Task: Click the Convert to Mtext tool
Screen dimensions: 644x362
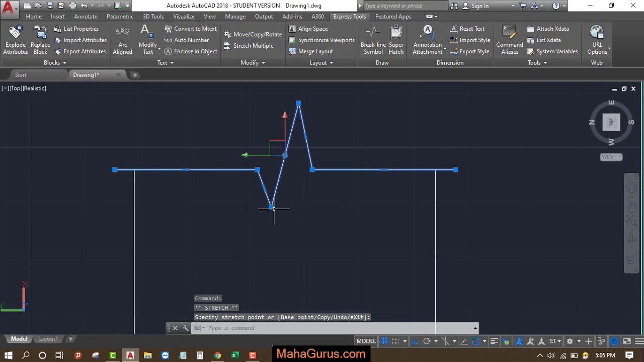Action: tap(191, 29)
